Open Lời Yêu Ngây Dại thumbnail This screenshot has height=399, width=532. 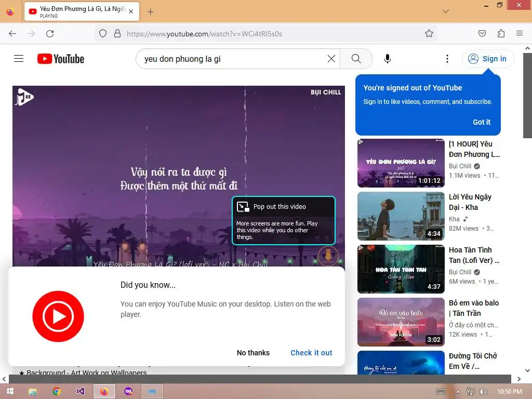point(401,216)
